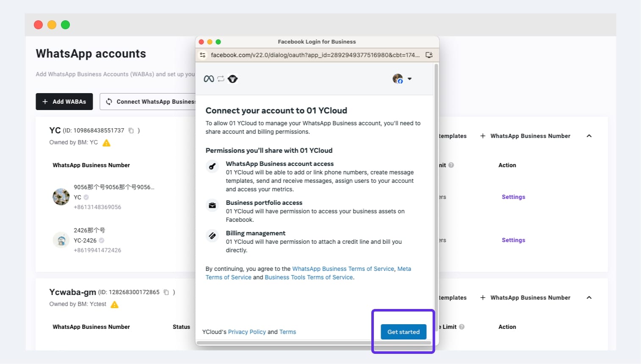
Task: Click the verified badge next to YC
Action: [x=86, y=197]
